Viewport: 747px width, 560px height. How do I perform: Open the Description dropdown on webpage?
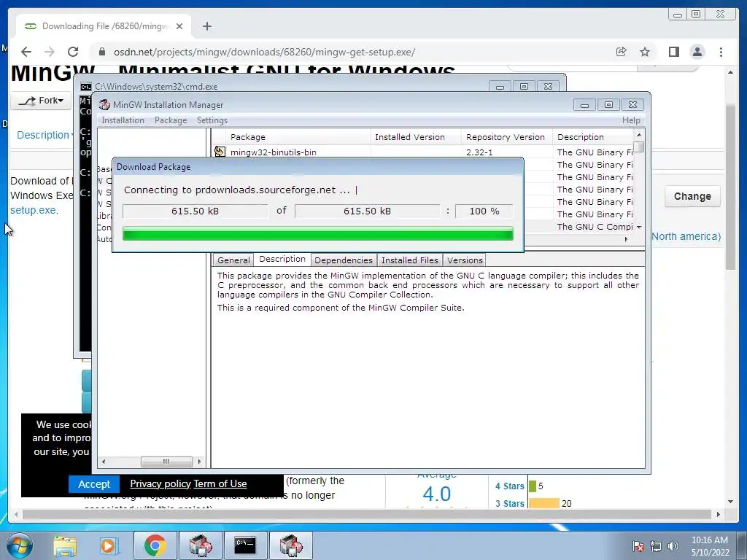45,135
